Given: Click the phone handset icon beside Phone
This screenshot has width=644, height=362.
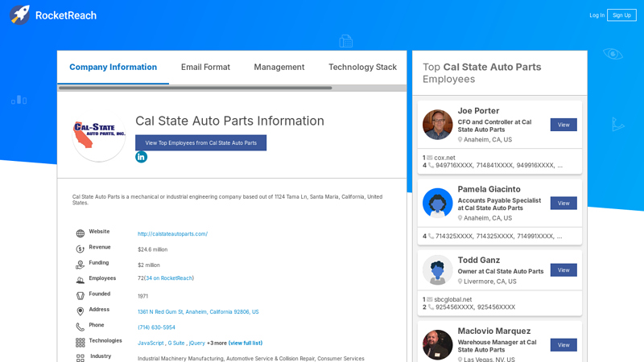Looking at the screenshot, I should (x=80, y=327).
